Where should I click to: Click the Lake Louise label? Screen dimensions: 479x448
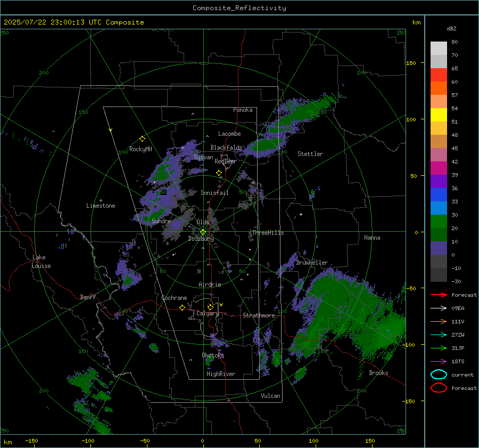click(42, 262)
